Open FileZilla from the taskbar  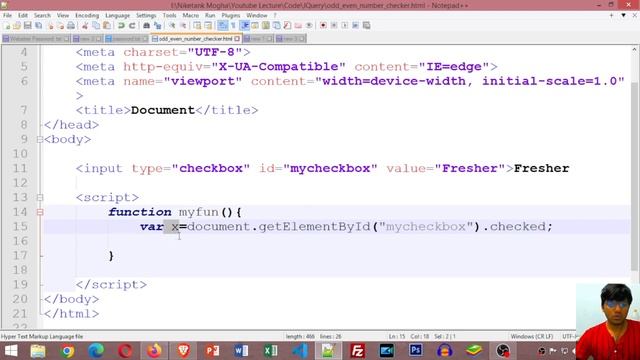point(358,351)
